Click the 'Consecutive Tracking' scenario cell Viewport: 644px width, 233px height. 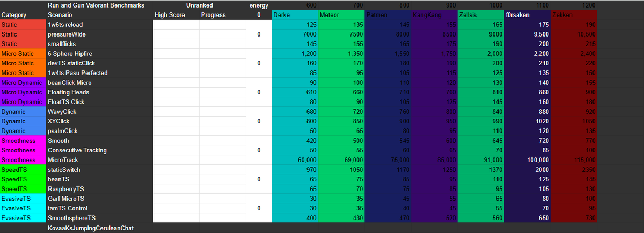pos(99,150)
